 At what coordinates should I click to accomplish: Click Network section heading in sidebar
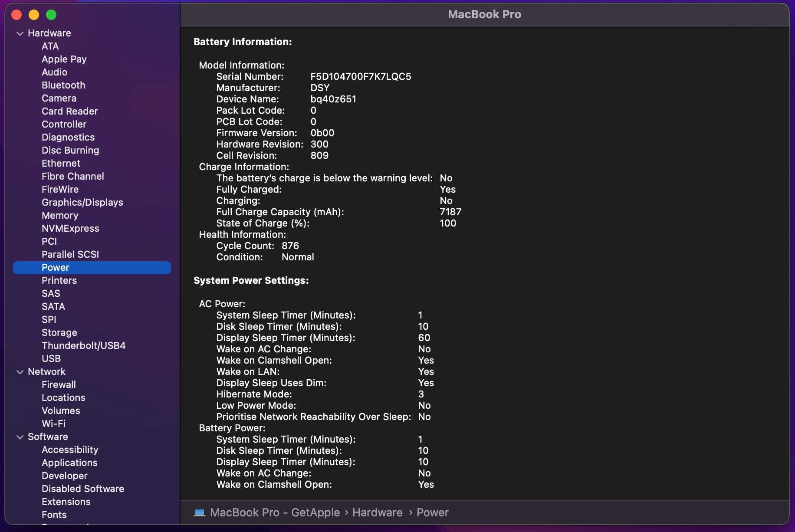(x=46, y=371)
